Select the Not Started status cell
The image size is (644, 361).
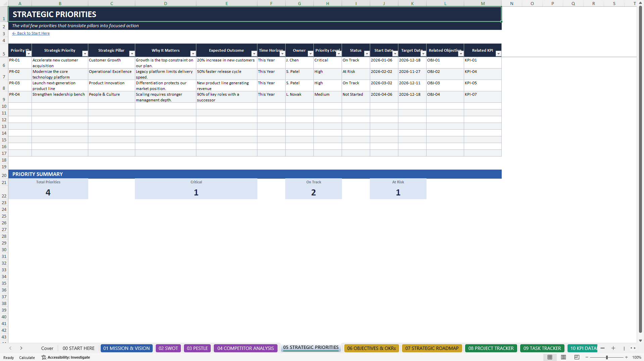[x=356, y=97]
